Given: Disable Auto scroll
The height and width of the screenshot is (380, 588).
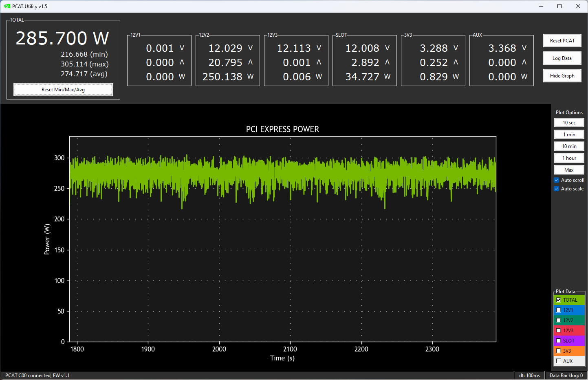Looking at the screenshot, I should pyautogui.click(x=556, y=180).
